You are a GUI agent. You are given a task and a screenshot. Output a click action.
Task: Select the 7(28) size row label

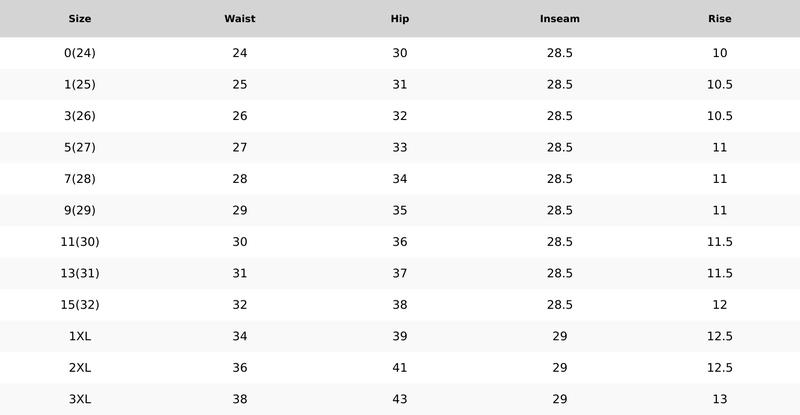[80, 179]
